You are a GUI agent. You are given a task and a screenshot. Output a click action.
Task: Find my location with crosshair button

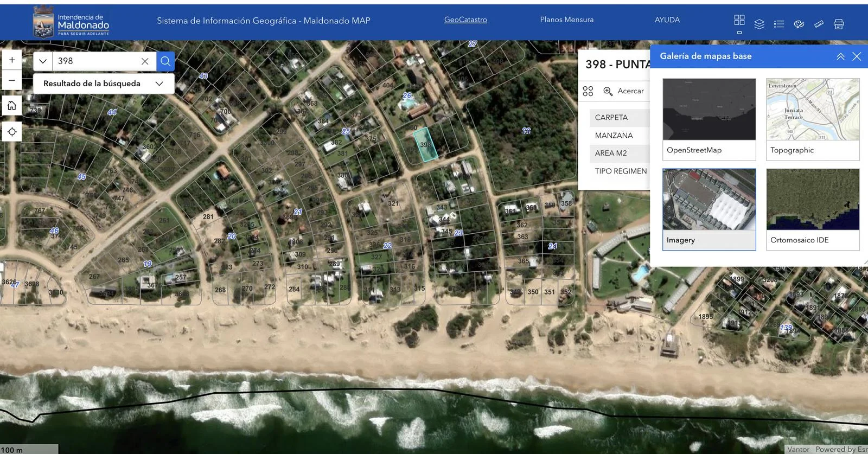pyautogui.click(x=12, y=132)
